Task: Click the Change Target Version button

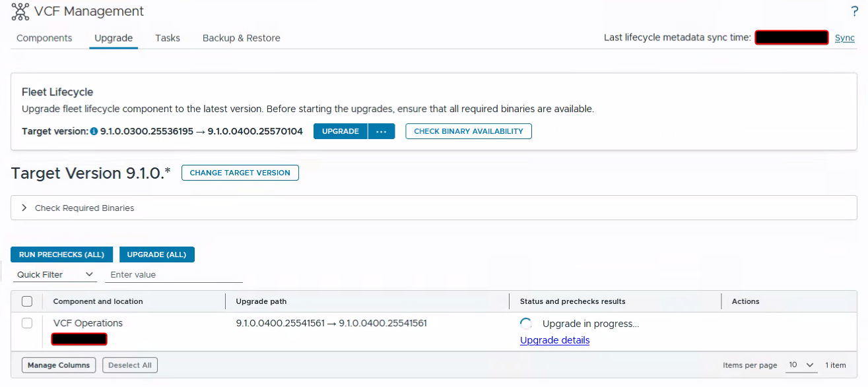Action: pos(240,173)
